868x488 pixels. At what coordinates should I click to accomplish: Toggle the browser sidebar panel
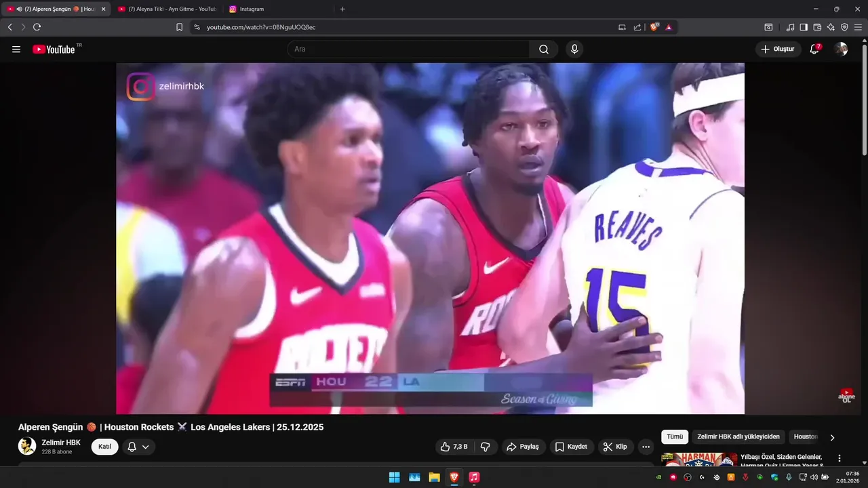[804, 27]
